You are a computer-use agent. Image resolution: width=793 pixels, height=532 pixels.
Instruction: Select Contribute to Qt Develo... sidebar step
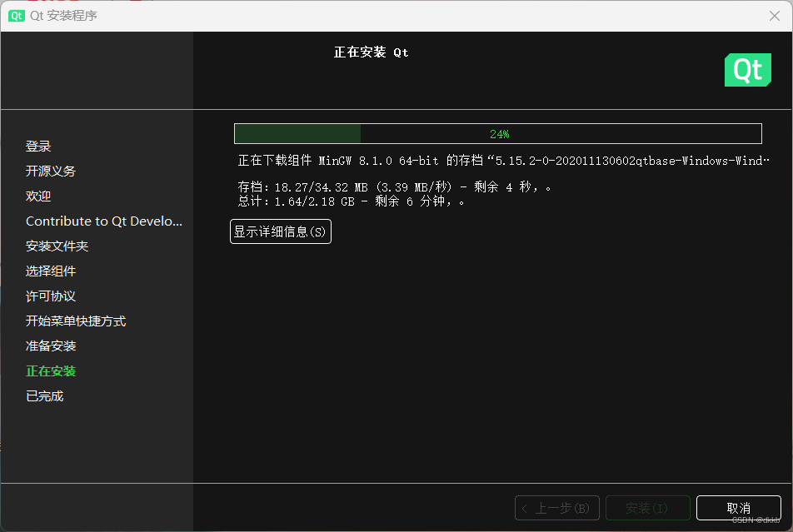click(x=104, y=221)
